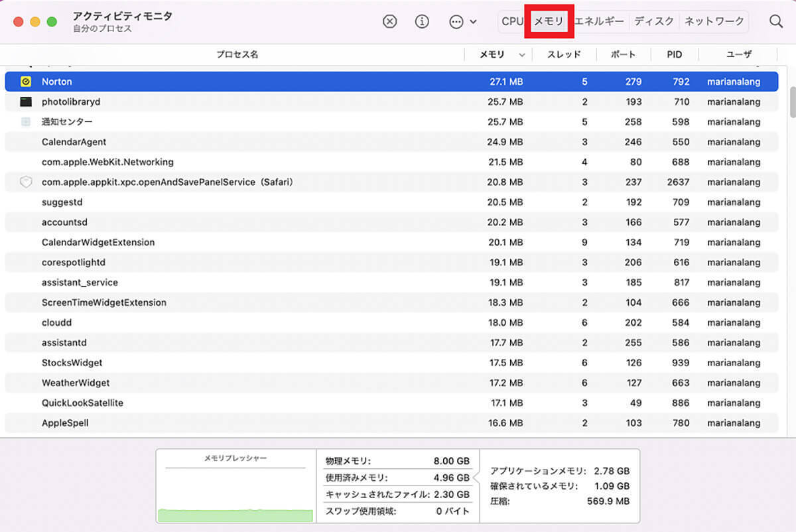Click the stop process X icon
Viewport: 796px width, 532px height.
click(x=390, y=21)
